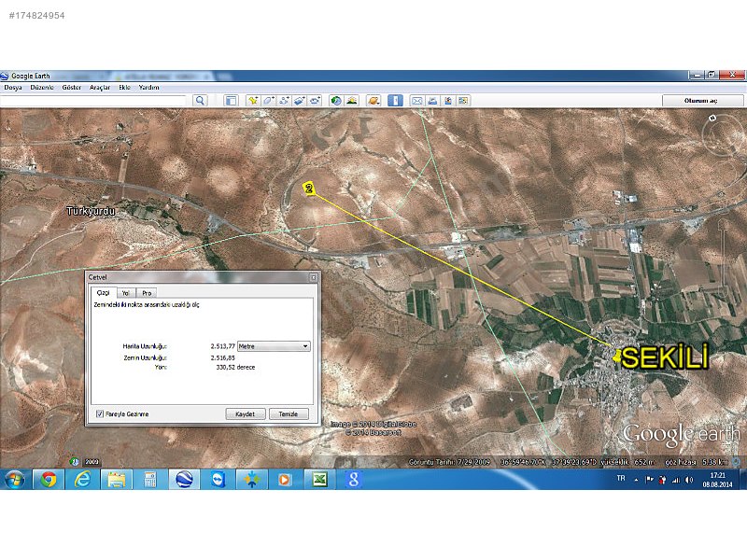The image size is (747, 560).
Task: Close the Cetvel ruler dialog
Action: [x=313, y=277]
